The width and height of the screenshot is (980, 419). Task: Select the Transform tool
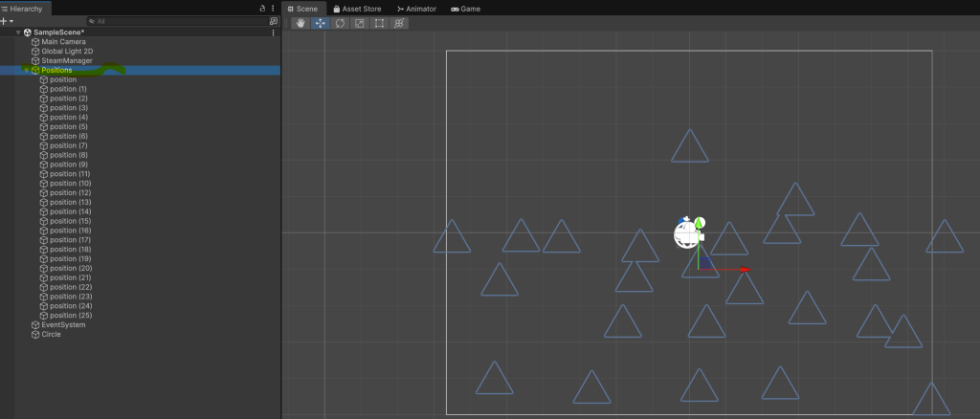(399, 23)
